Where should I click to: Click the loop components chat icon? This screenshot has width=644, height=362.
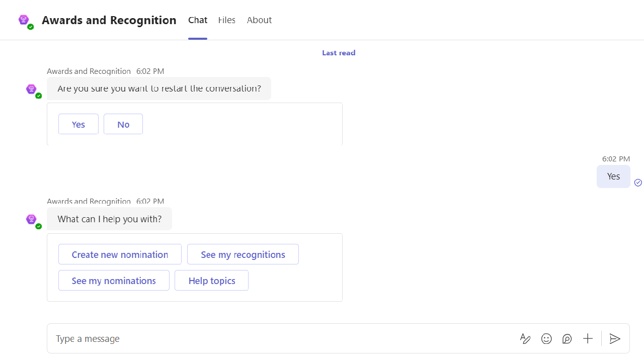(x=567, y=339)
